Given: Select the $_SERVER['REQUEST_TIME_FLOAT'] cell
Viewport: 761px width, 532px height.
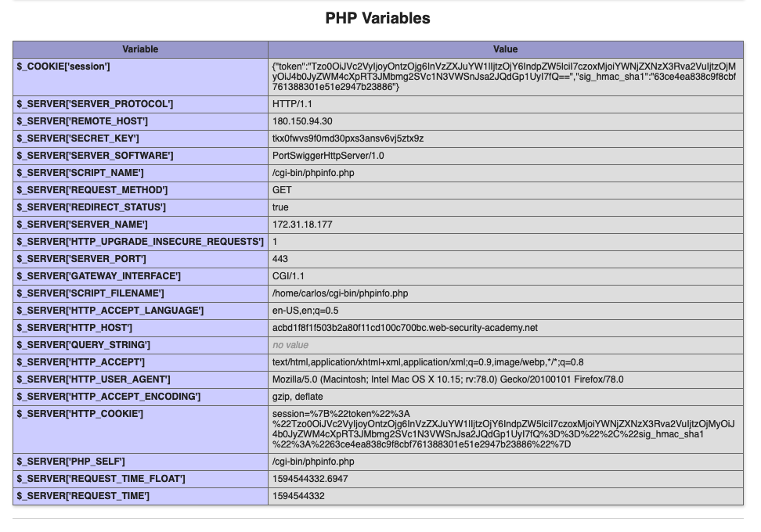Looking at the screenshot, I should point(140,479).
